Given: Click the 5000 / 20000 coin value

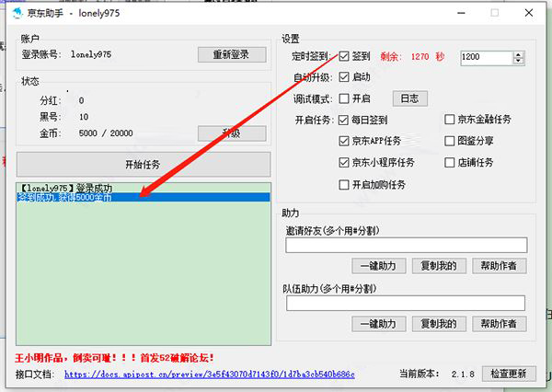Looking at the screenshot, I should point(106,133).
